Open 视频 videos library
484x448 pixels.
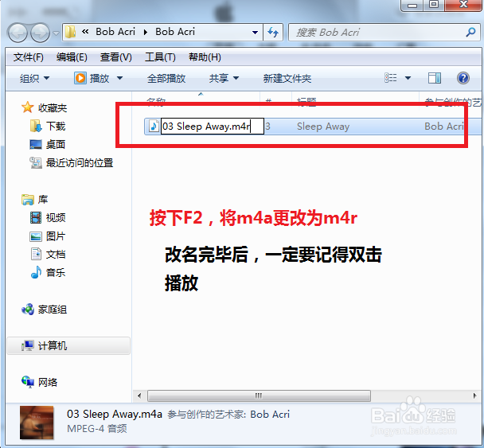pos(56,218)
